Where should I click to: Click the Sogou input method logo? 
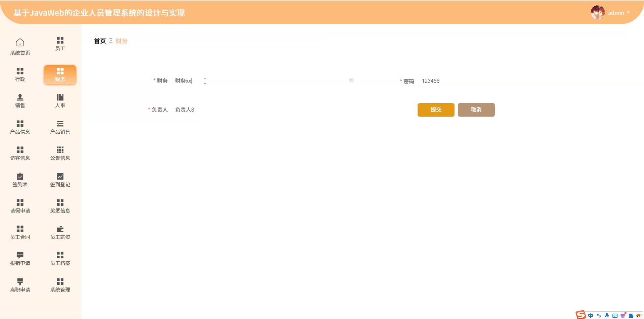(581, 315)
